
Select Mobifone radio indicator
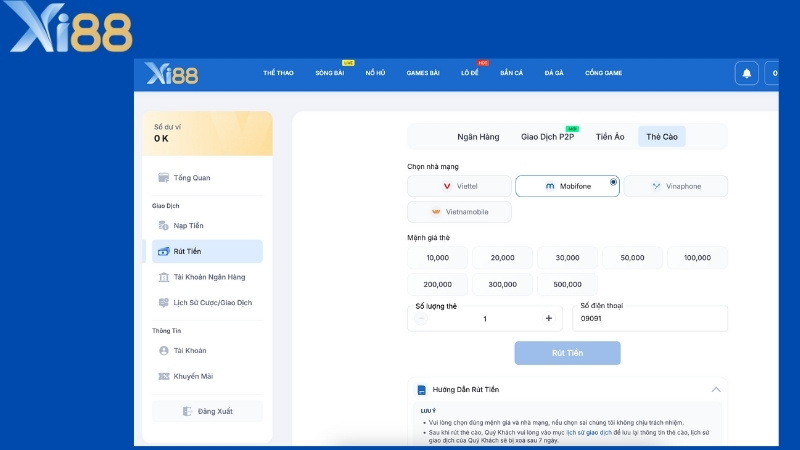tap(613, 182)
